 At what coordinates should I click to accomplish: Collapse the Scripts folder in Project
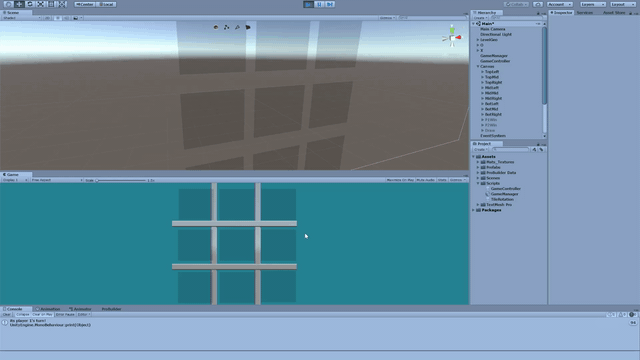tap(478, 184)
